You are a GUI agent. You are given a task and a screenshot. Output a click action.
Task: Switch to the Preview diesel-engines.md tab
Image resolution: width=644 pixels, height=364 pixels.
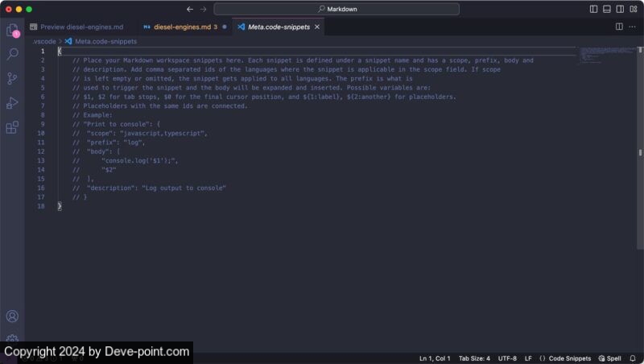(x=80, y=27)
